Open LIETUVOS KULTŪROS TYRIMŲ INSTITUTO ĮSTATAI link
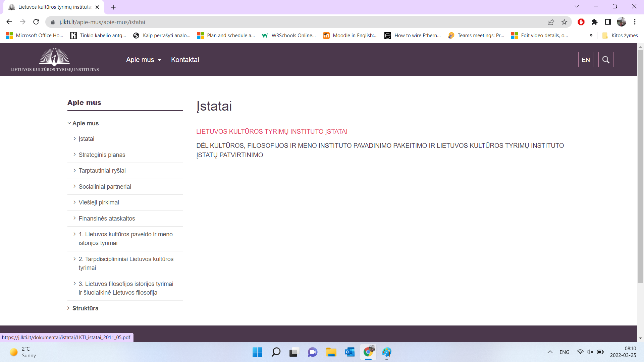Screen dimensions: 644x362 (x=272, y=131)
